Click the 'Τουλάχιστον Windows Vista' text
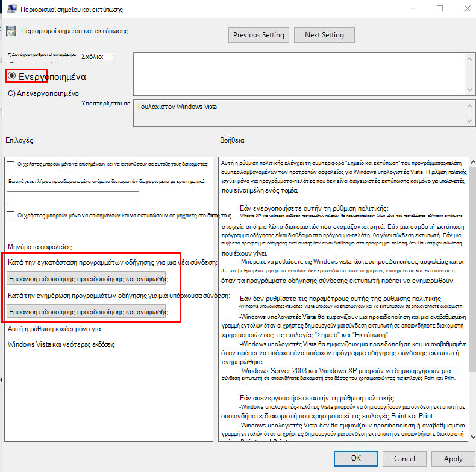476x472 pixels. pyautogui.click(x=177, y=107)
